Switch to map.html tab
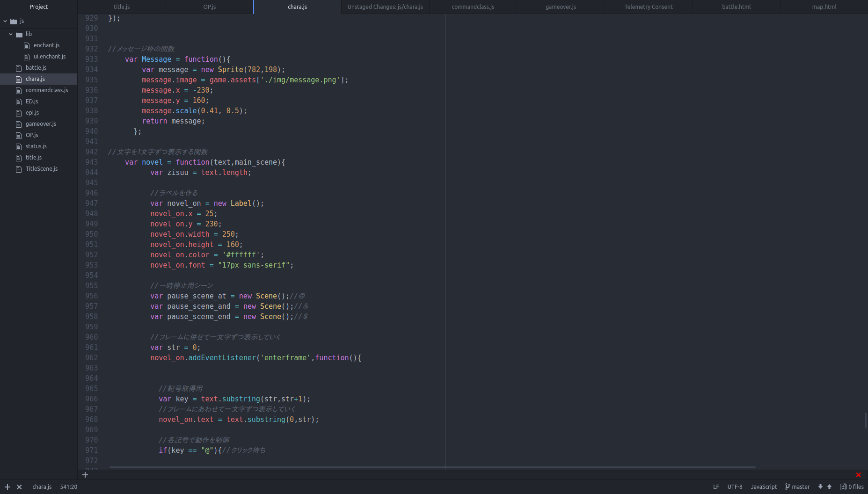 [824, 7]
